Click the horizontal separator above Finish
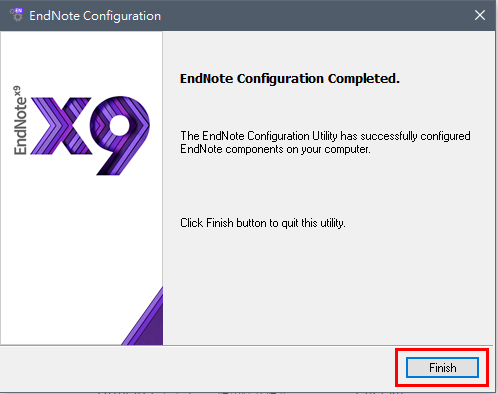The width and height of the screenshot is (498, 394). point(247,345)
